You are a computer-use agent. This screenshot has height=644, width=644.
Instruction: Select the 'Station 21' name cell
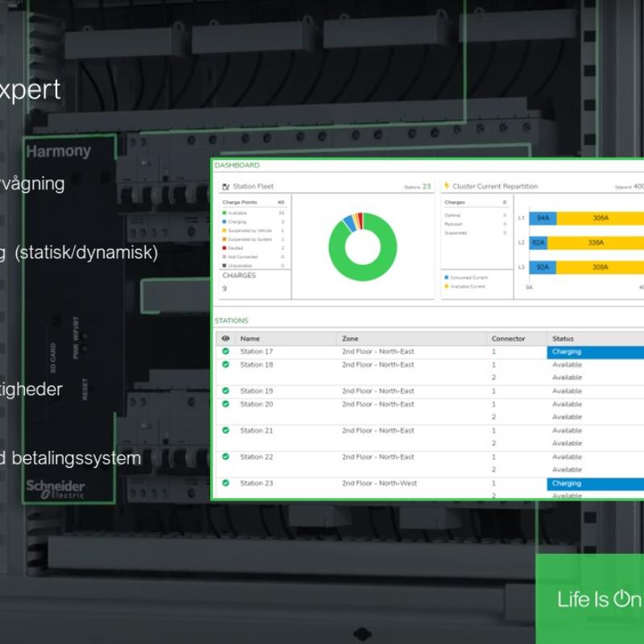[x=256, y=431]
